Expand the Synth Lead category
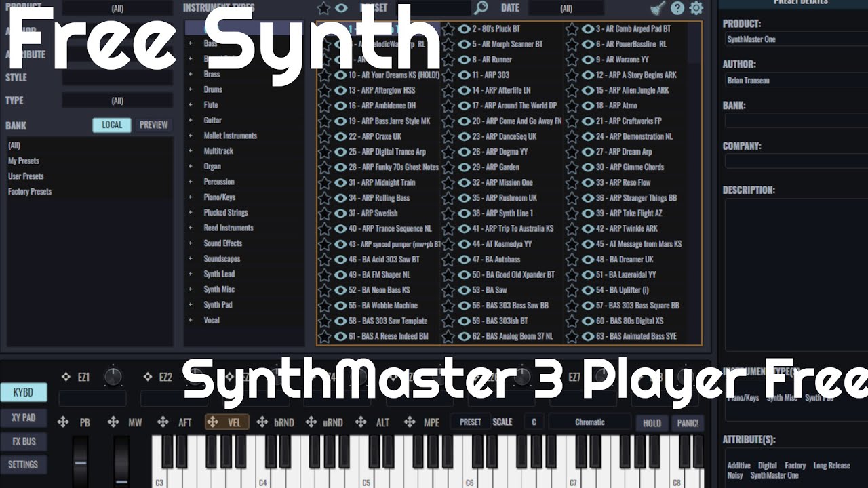 191,274
